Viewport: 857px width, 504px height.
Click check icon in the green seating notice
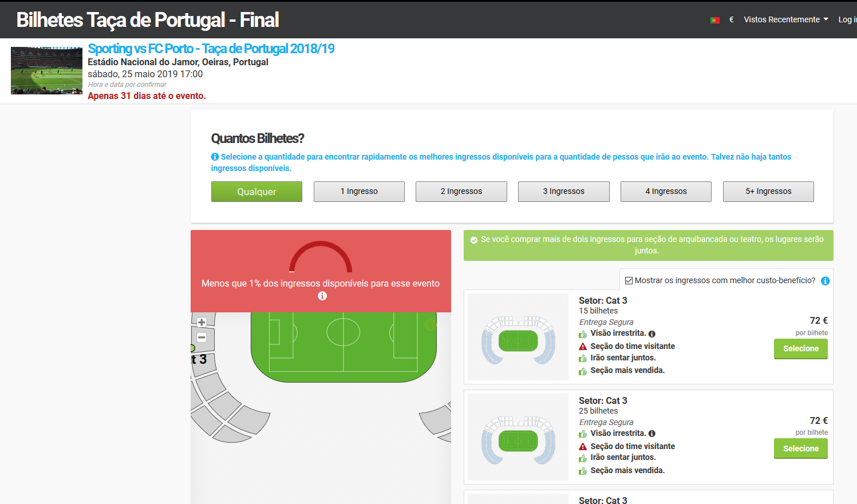click(x=474, y=240)
